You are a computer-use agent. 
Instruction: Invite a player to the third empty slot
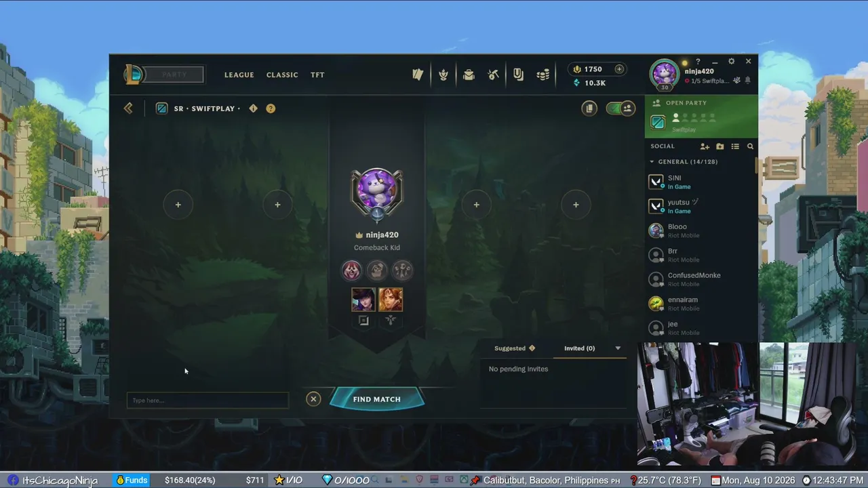coord(476,205)
